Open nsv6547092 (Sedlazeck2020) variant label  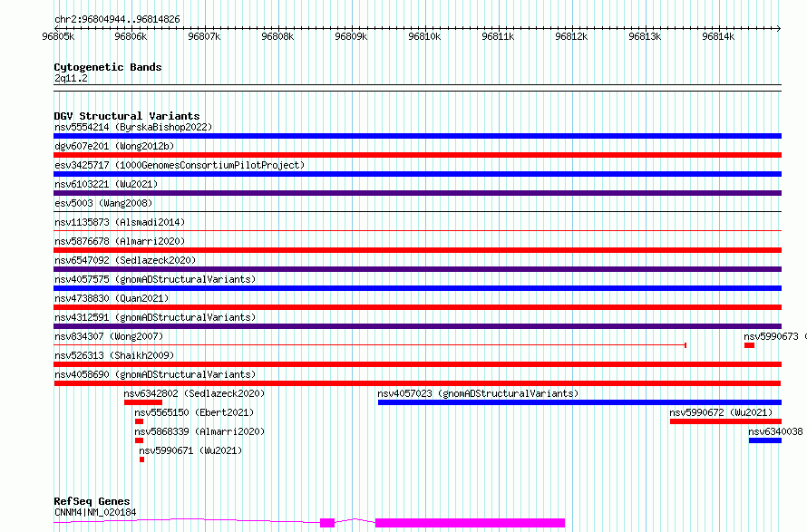tap(125, 260)
